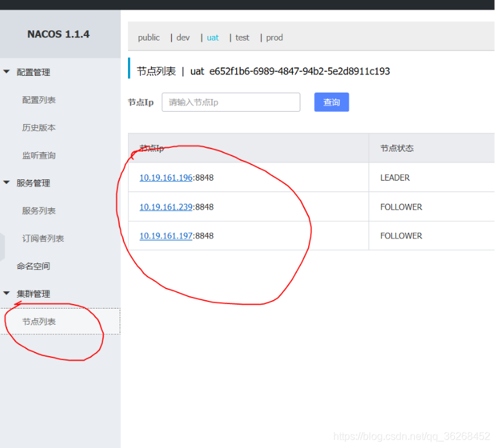496x448 pixels.
Task: Click the NACOS 1.1.4 logo title
Action: (x=59, y=34)
